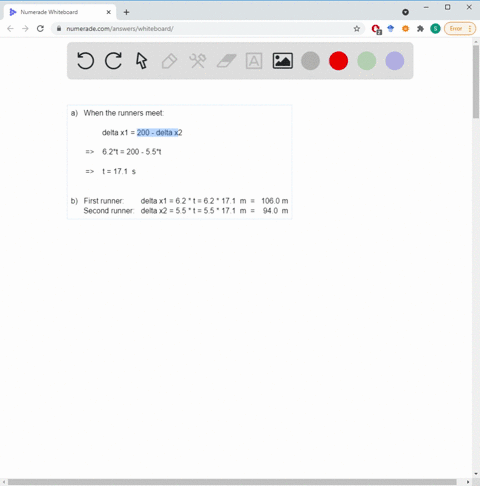Click the equation '6.2*t = 200 - 5.5*t'
Screen dimensions: 480x486
(x=132, y=152)
